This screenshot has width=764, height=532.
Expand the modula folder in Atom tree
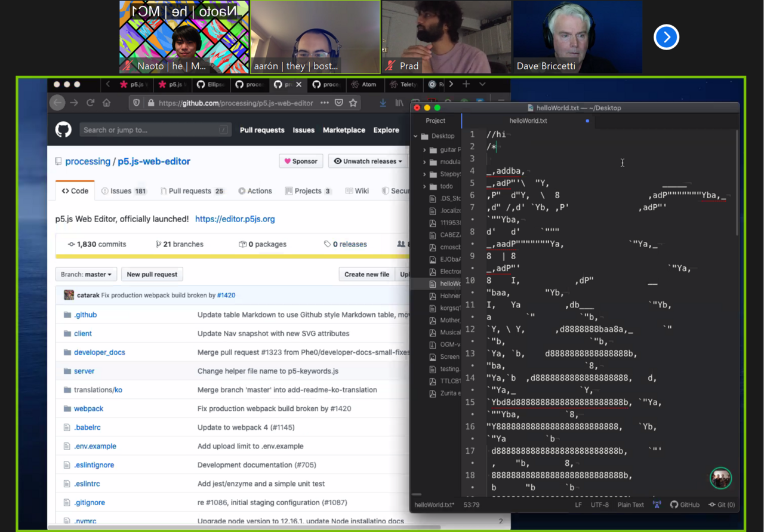pos(424,162)
